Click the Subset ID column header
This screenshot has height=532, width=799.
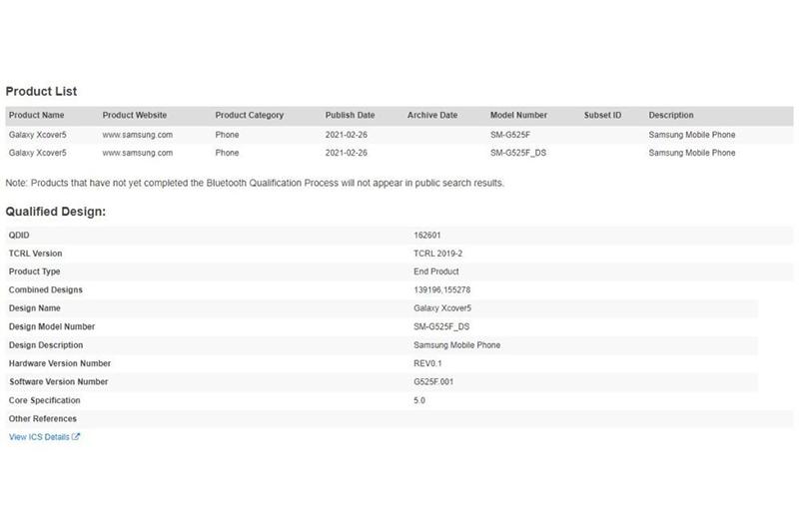click(602, 116)
